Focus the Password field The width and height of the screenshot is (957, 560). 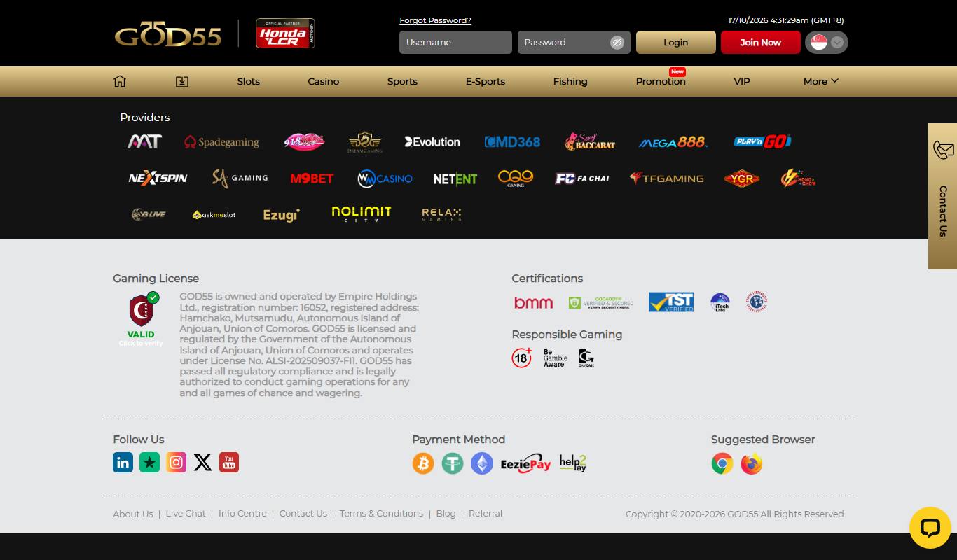pos(574,42)
